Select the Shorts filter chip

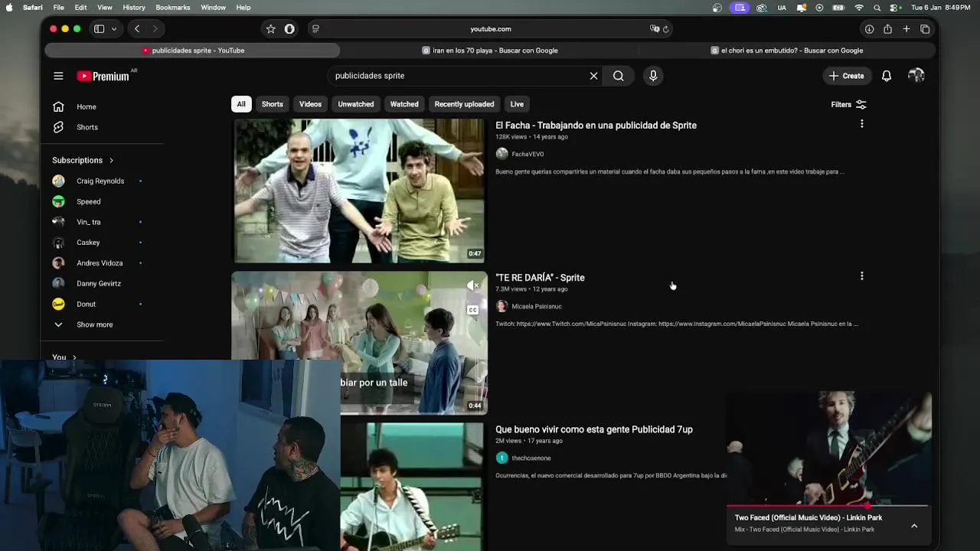[x=273, y=104]
